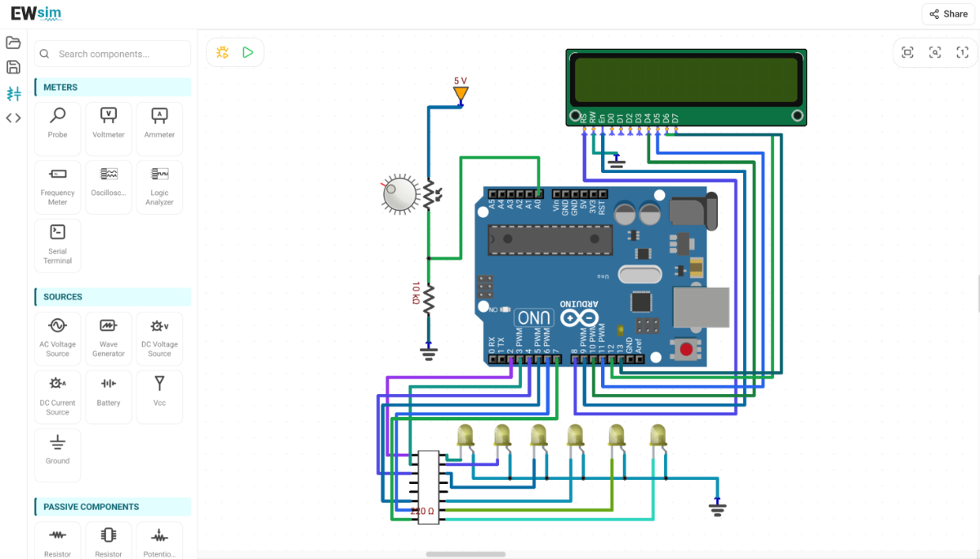The image size is (980, 559).
Task: Add the Battery component
Action: pyautogui.click(x=109, y=397)
